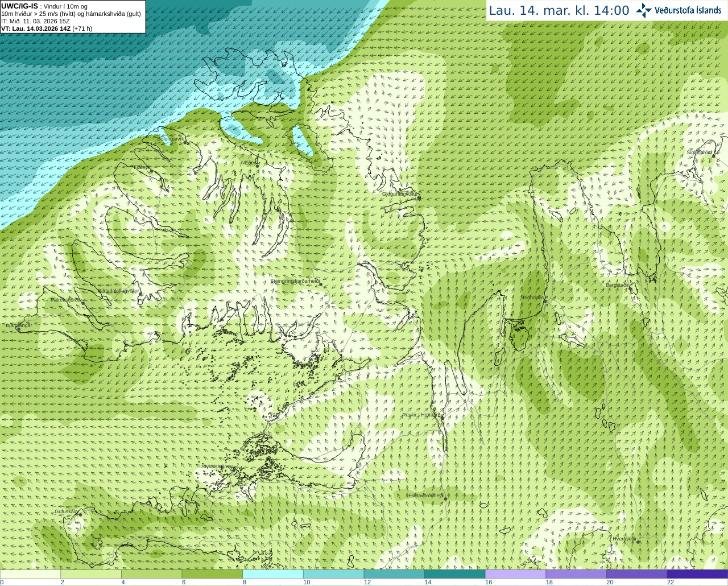Pick the olive green 6–8 m/s legend swatch
Screen dimensions: 728x586
pyautogui.click(x=212, y=574)
